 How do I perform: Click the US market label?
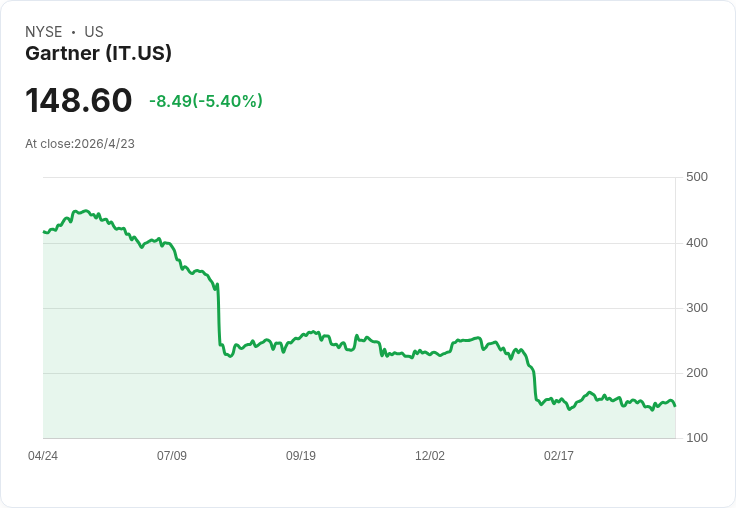[94, 32]
